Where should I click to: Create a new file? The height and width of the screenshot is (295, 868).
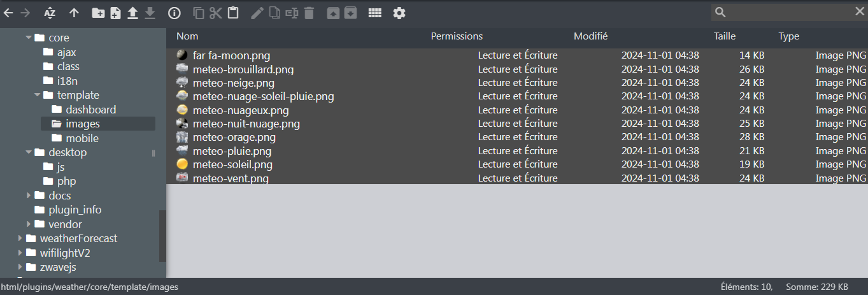point(115,13)
